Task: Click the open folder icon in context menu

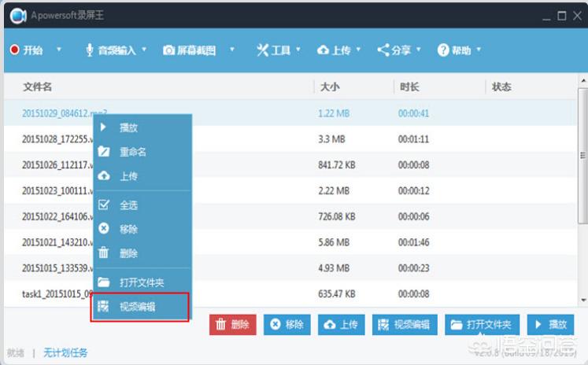Action: coord(104,282)
